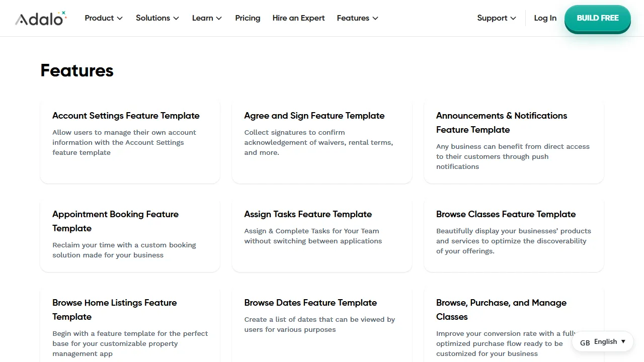
Task: Open the Product dropdown menu
Action: tap(104, 18)
